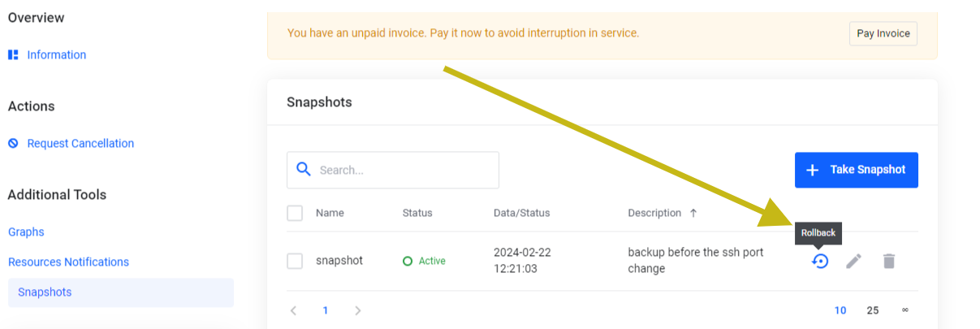This screenshot has width=980, height=329.
Task: Click the Information grid icon in sidebar
Action: tap(13, 54)
